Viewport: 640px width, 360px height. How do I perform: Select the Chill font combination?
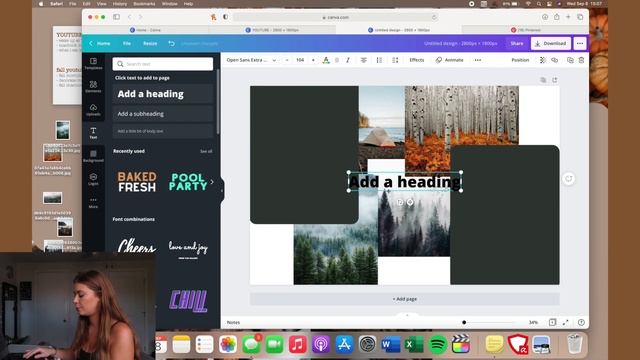[188, 301]
